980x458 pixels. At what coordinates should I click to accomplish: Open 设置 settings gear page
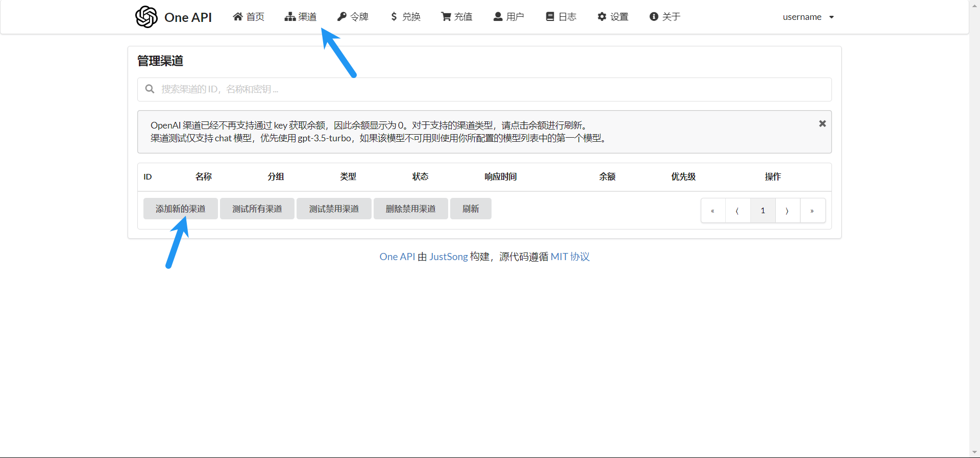(613, 17)
